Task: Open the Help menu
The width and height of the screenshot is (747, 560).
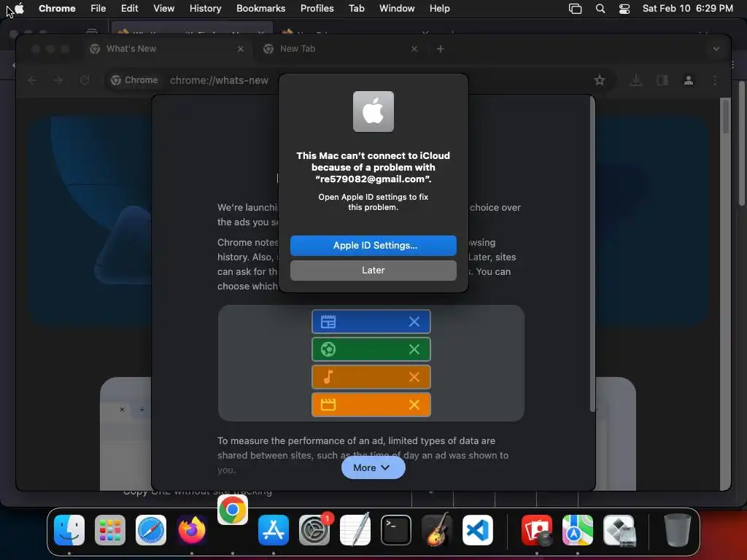Action: (x=439, y=8)
